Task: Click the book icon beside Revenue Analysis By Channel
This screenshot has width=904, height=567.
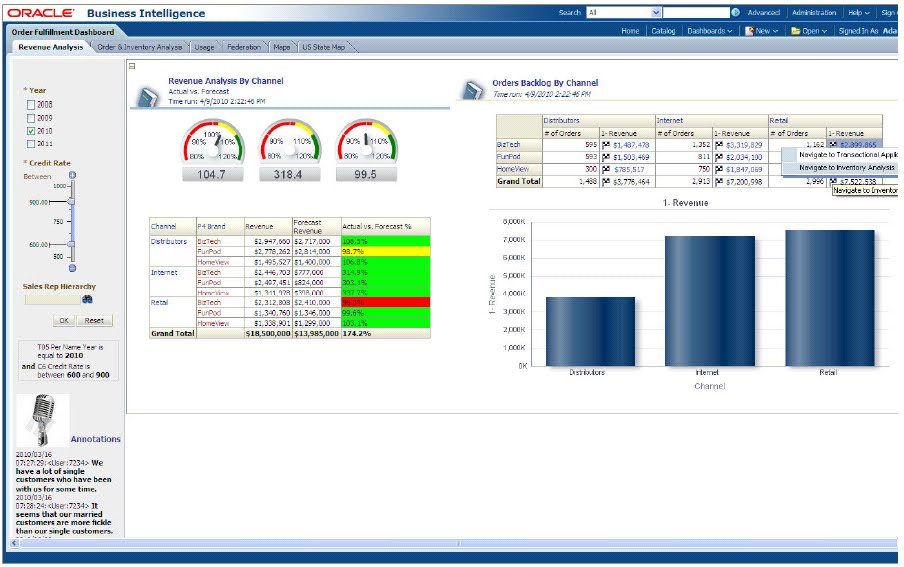Action: [x=148, y=96]
